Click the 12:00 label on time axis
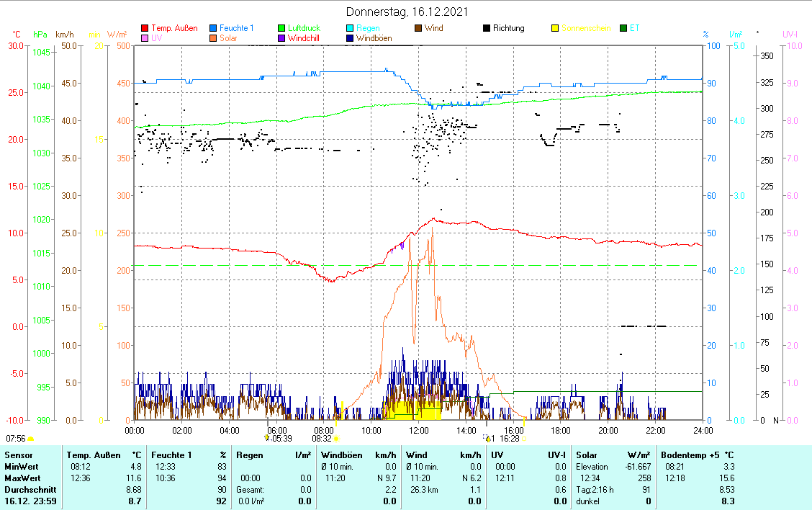This screenshot has height=510, width=812. click(419, 430)
